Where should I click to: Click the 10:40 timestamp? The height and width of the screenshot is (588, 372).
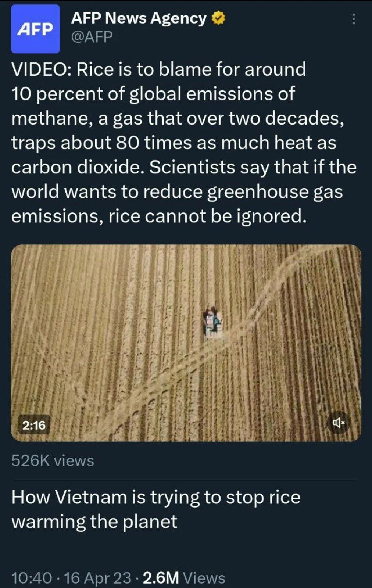[32, 578]
